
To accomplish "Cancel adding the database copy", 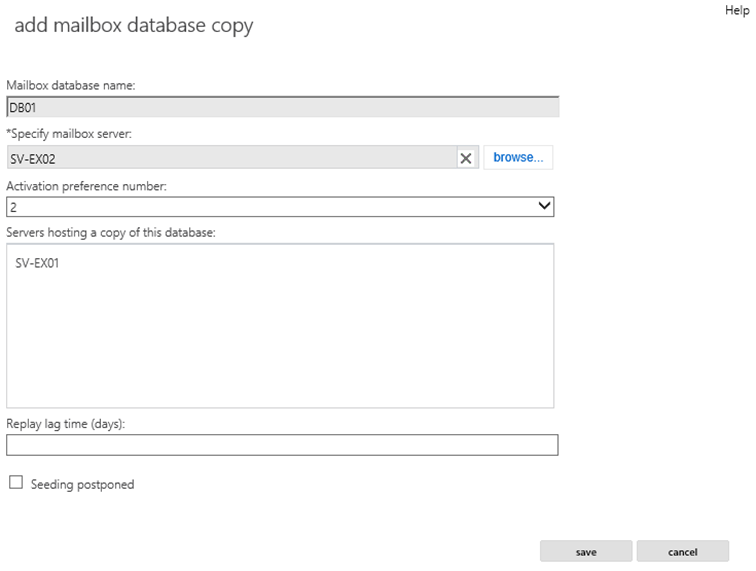I will (x=683, y=551).
